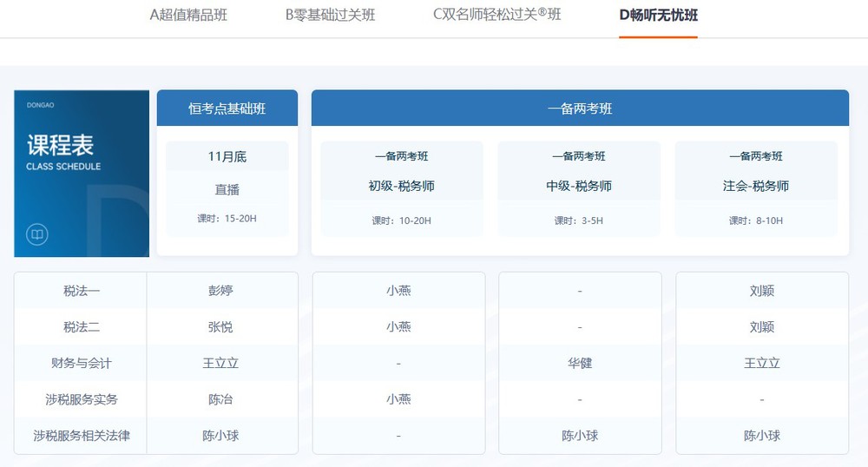Select the C双名师轻松过关班 tab

(x=496, y=15)
